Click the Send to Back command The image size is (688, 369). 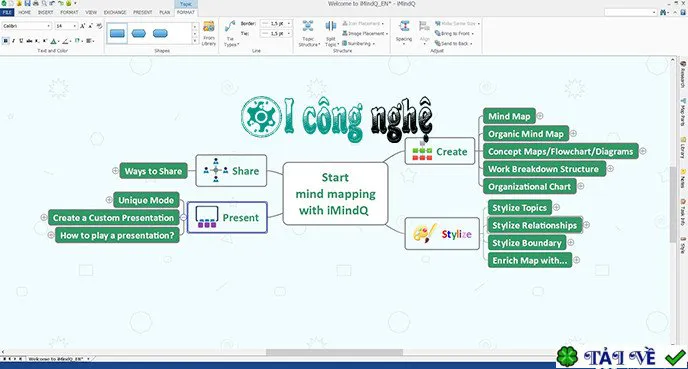453,43
